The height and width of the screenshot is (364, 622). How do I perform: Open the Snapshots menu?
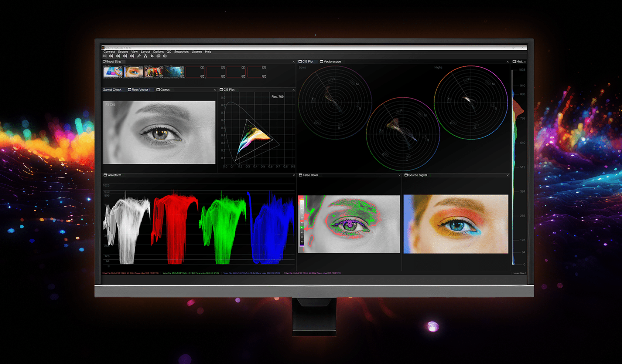click(x=181, y=52)
